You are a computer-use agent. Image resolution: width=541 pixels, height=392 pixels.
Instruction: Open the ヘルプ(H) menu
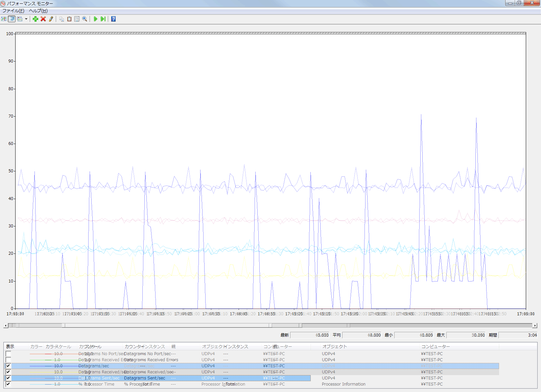point(38,11)
